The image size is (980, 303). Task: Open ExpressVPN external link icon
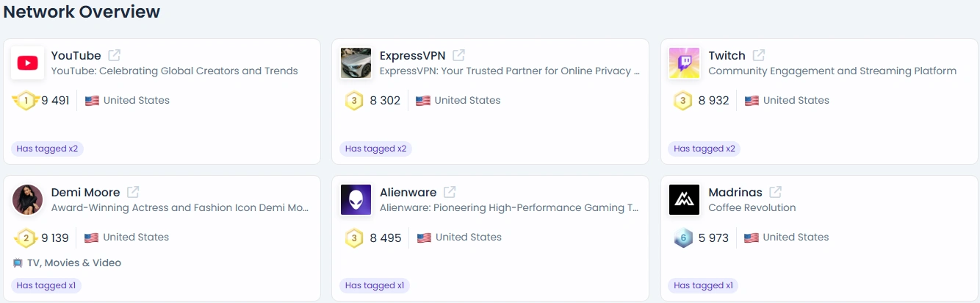click(x=458, y=55)
